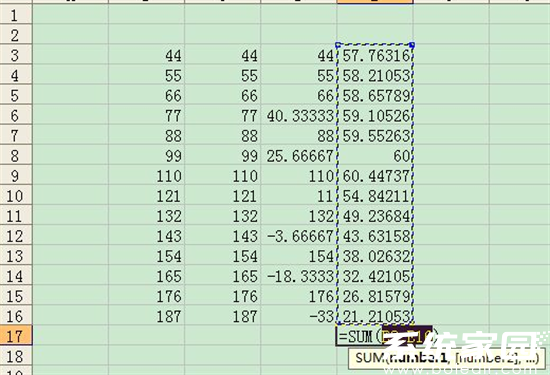The height and width of the screenshot is (375, 550).
Task: Select the cell showing 40.33333
Action: [299, 115]
